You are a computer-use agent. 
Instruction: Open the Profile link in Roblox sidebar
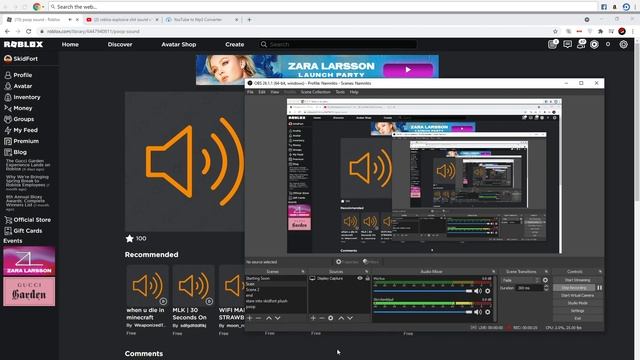tap(18, 75)
